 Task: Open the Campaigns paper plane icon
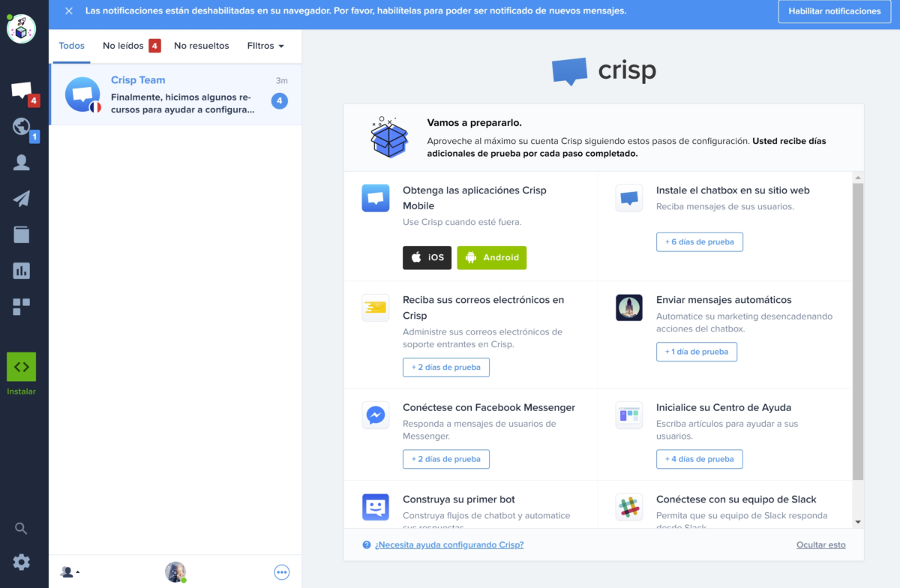pyautogui.click(x=22, y=199)
